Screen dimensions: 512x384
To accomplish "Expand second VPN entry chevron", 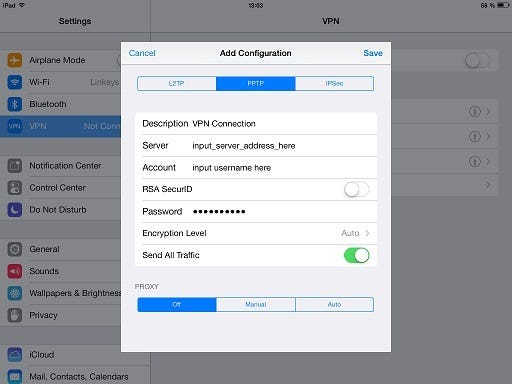I will 488,136.
